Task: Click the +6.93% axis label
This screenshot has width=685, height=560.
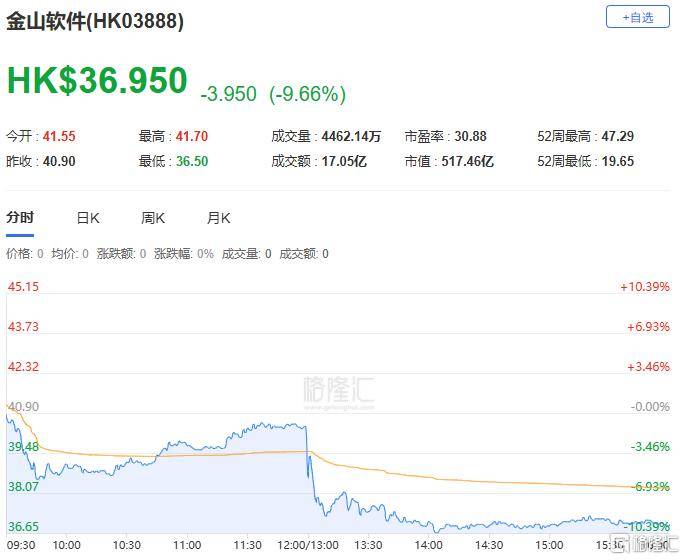Action: coord(648,327)
